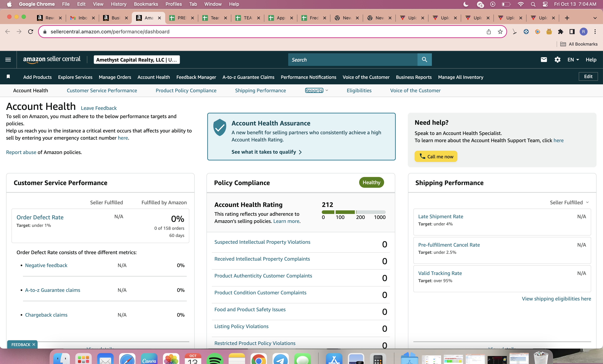The width and height of the screenshot is (603, 364).
Task: Open the A-to-z Guarantee claims metric link
Action: point(53,290)
